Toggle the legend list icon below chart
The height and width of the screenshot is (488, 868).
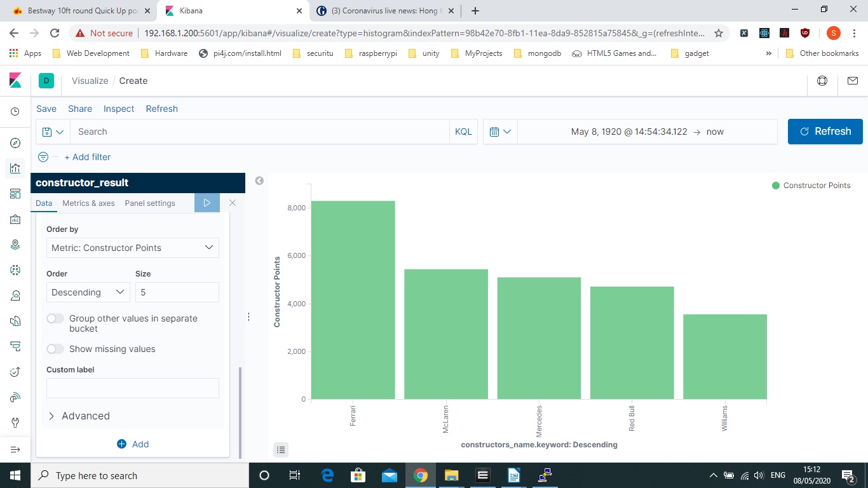click(x=281, y=449)
